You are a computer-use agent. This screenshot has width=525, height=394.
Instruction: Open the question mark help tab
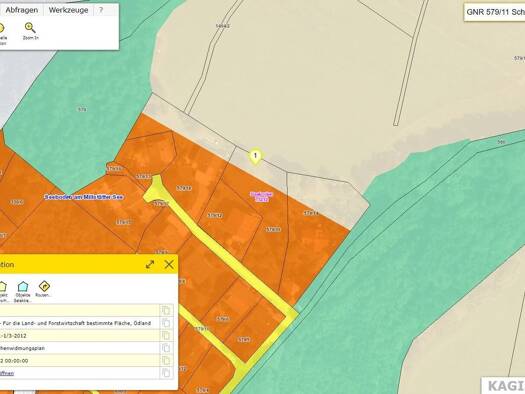pyautogui.click(x=101, y=10)
